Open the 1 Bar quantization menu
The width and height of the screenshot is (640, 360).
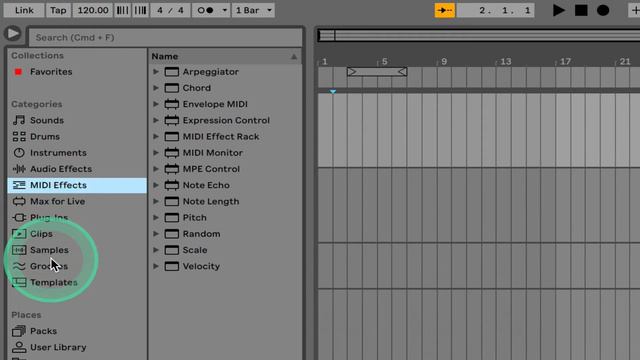pyautogui.click(x=253, y=10)
